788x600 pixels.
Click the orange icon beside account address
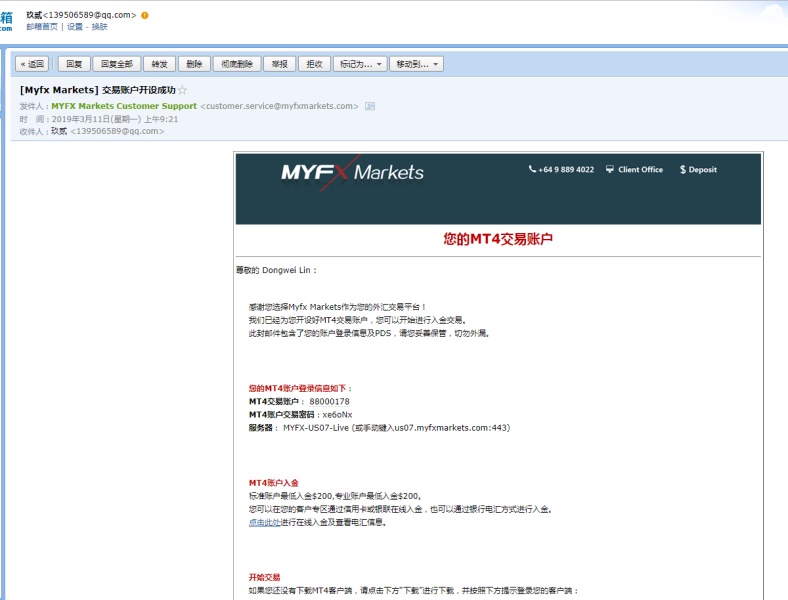click(x=145, y=15)
